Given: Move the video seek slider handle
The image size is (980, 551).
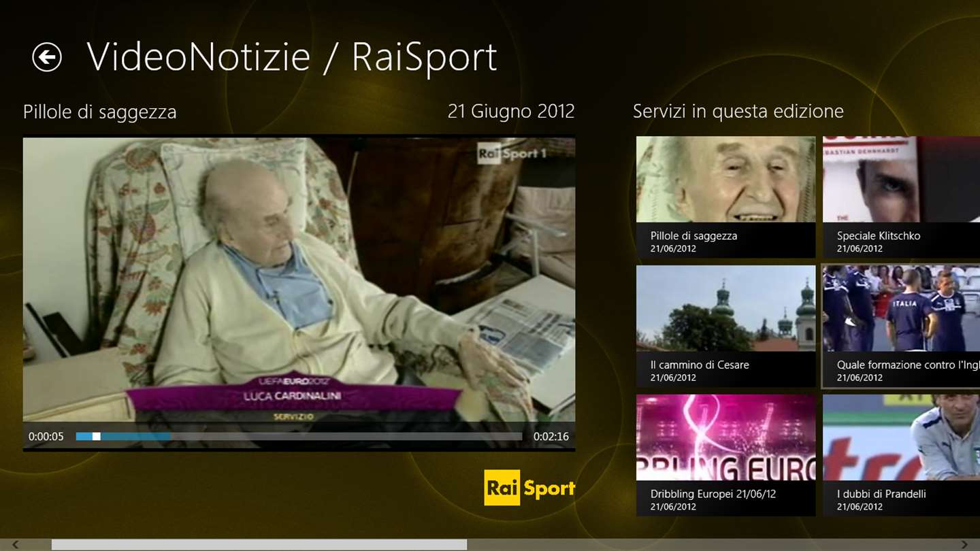Looking at the screenshot, I should click(96, 436).
